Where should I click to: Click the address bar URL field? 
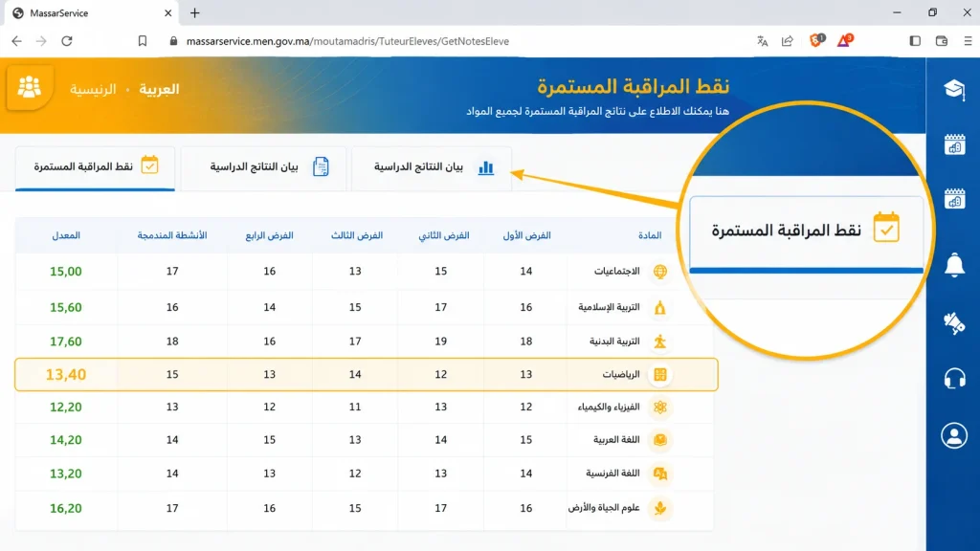point(347,41)
